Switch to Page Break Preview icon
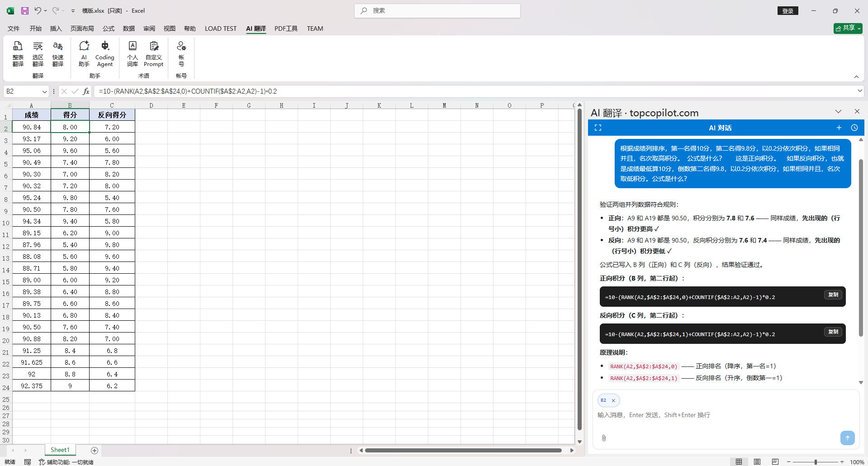 [775, 461]
